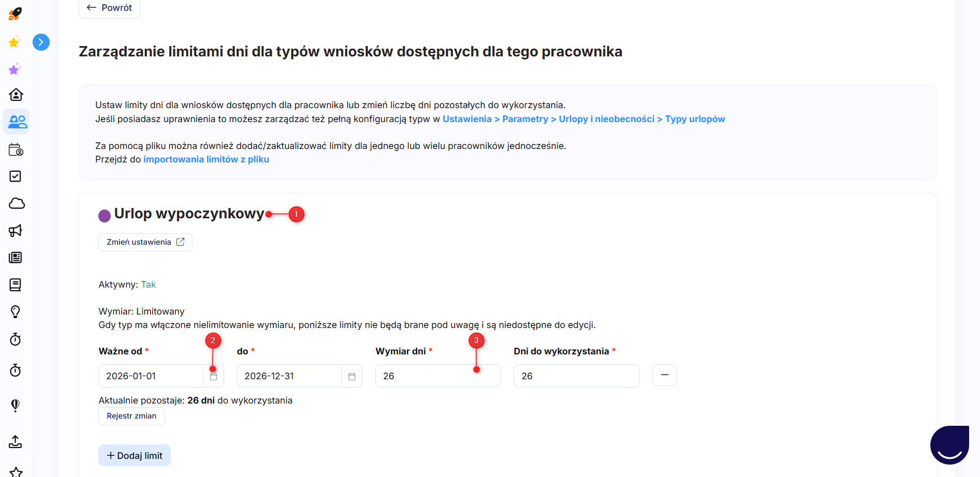980x477 pixels.
Task: Remove the limit row with the minus button
Action: pos(664,375)
